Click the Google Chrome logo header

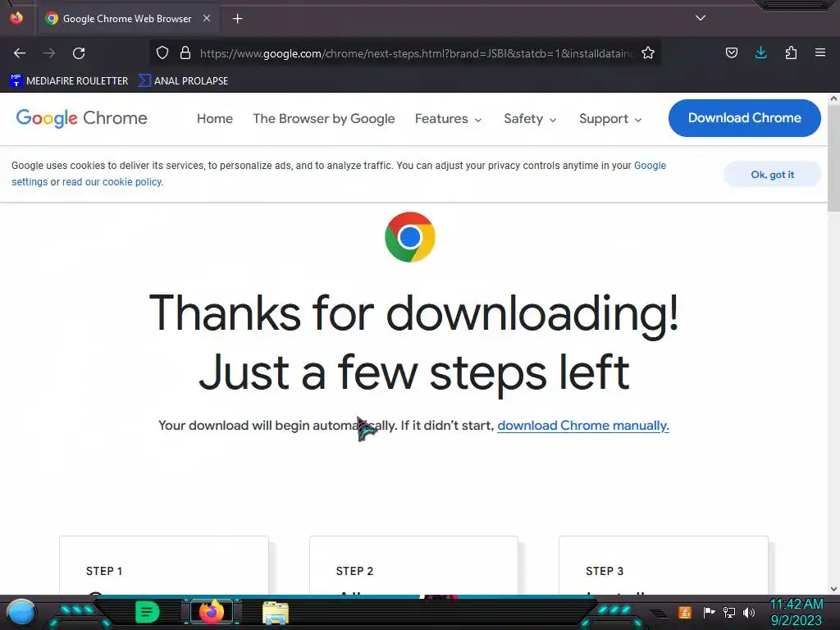[x=81, y=118]
